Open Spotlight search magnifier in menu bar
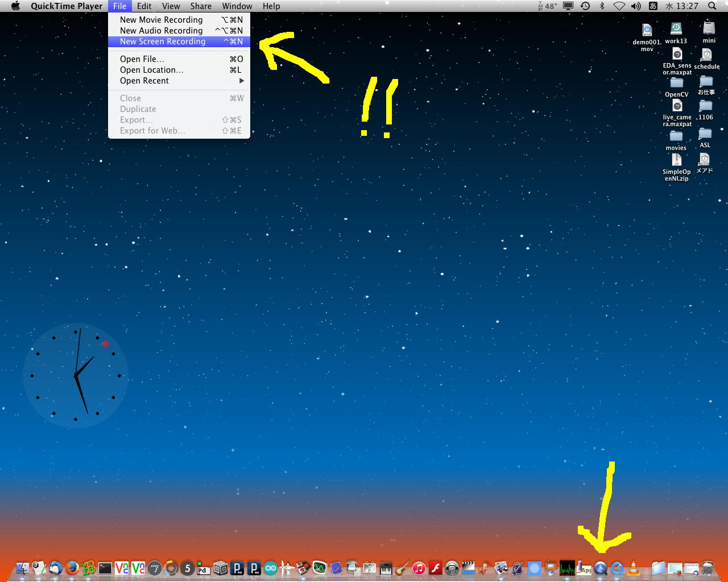 712,6
